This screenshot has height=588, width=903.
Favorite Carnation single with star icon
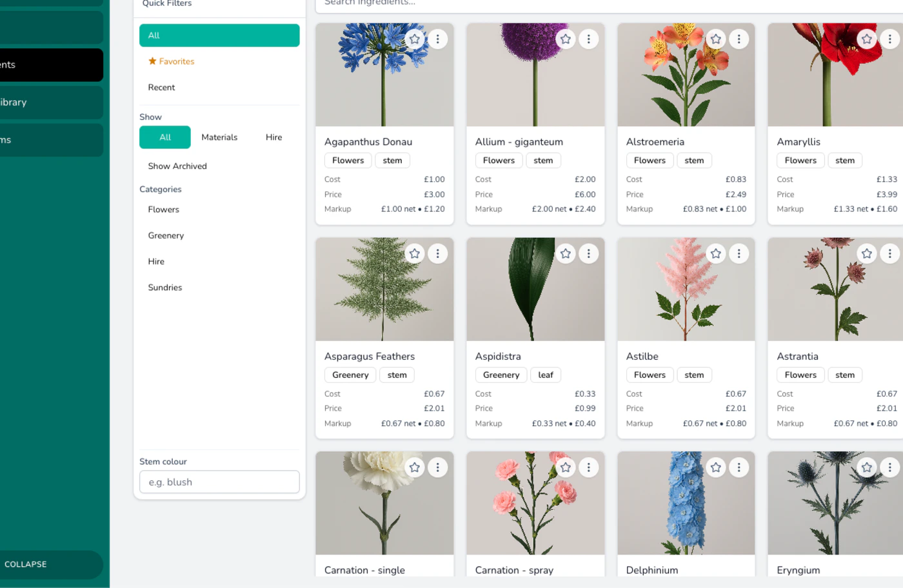415,468
